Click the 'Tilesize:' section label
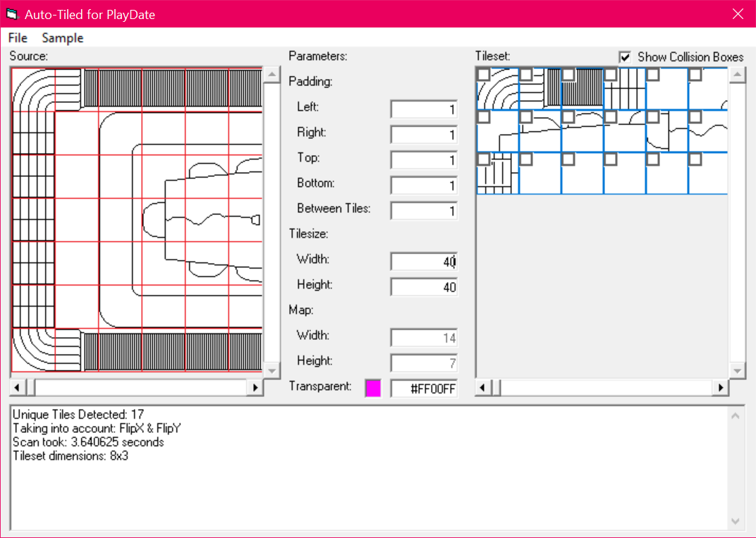756x538 pixels. pos(309,234)
